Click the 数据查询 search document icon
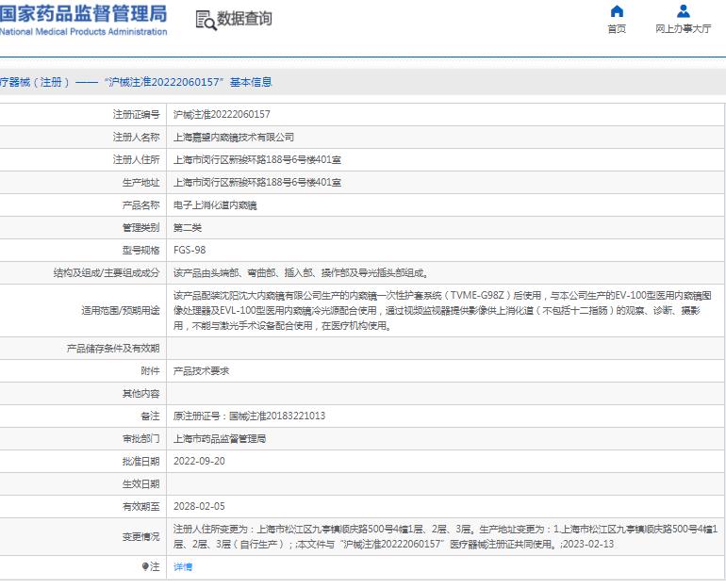This screenshot has height=588, width=726. (206, 21)
